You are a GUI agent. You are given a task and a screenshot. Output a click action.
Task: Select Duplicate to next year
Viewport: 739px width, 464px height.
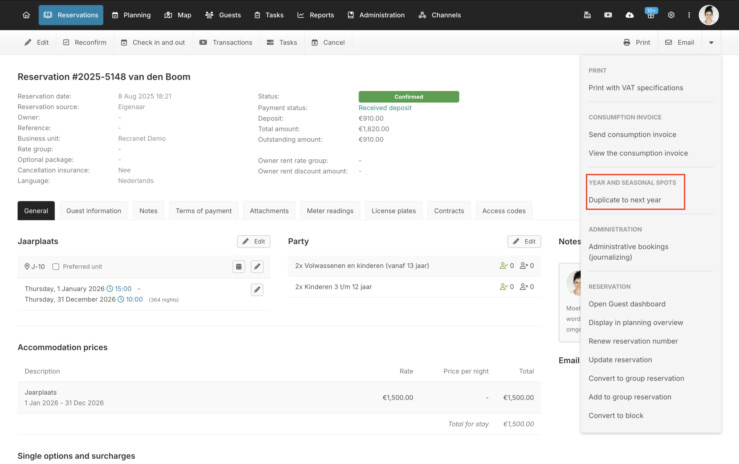624,200
